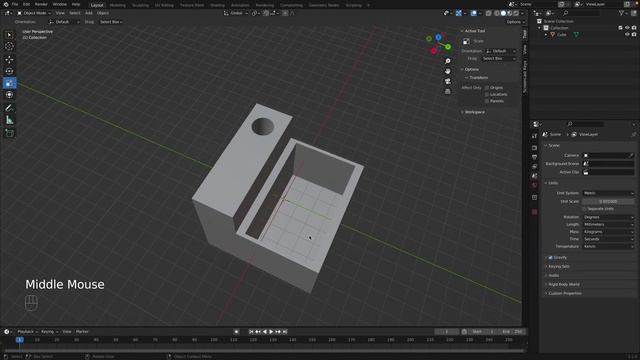640x360 pixels.
Task: Open the File menu
Action: (15, 4)
